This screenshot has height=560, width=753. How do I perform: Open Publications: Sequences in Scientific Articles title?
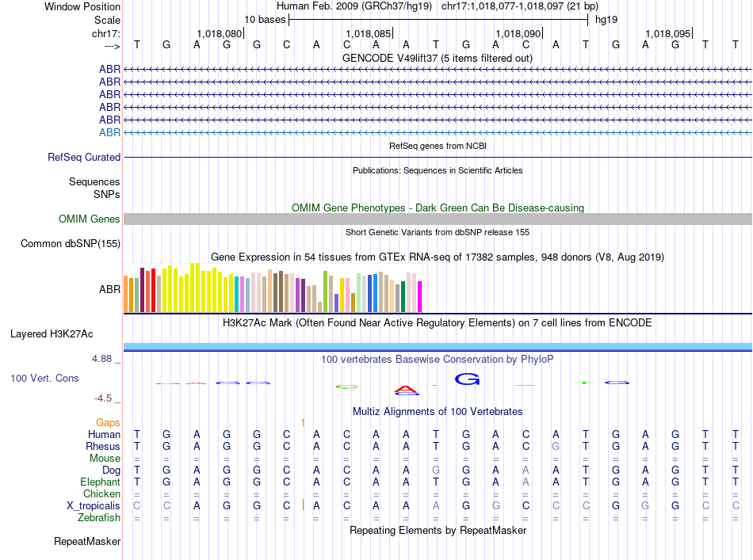438,170
